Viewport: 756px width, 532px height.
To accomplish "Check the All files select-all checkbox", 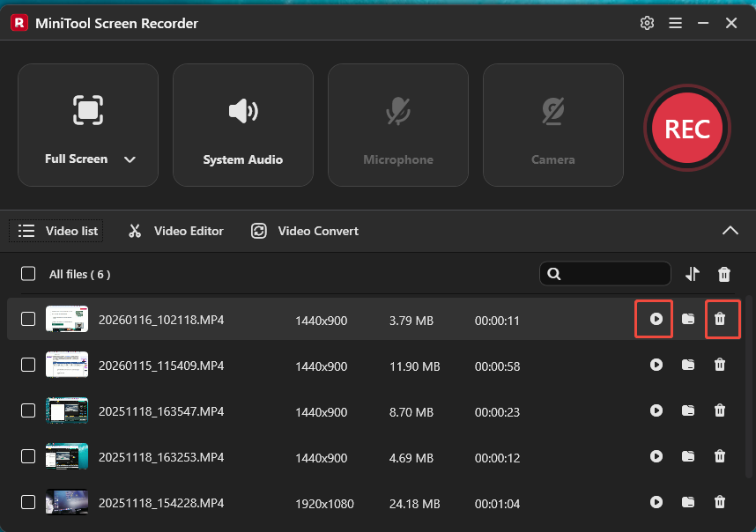I will (27, 274).
